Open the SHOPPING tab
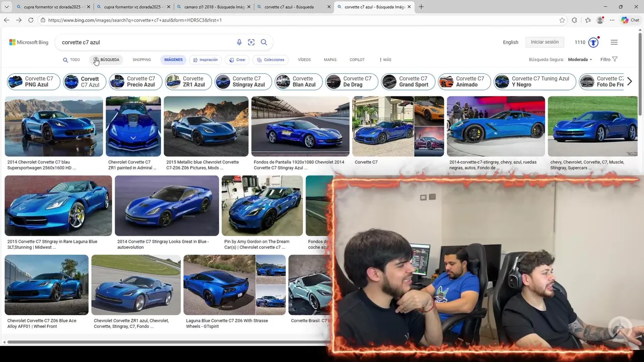 [x=141, y=60]
